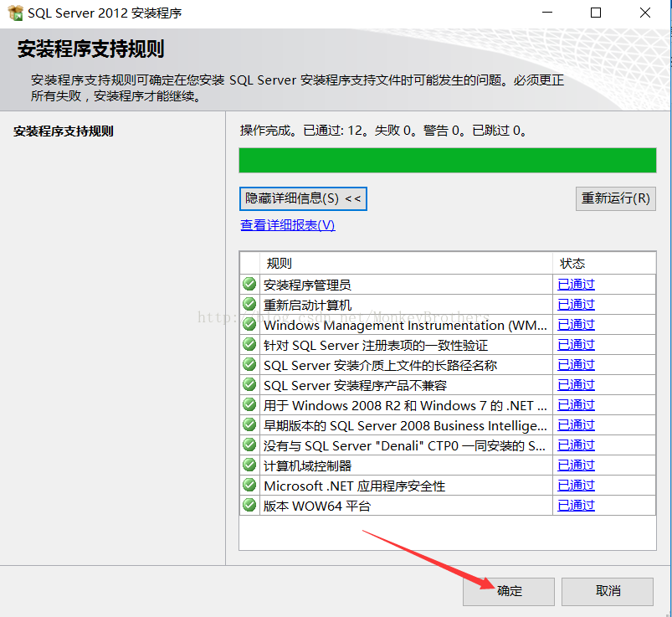This screenshot has width=672, height=617.
Task: Open 已通过 link for 注册表项的一致性验证
Action: [576, 345]
